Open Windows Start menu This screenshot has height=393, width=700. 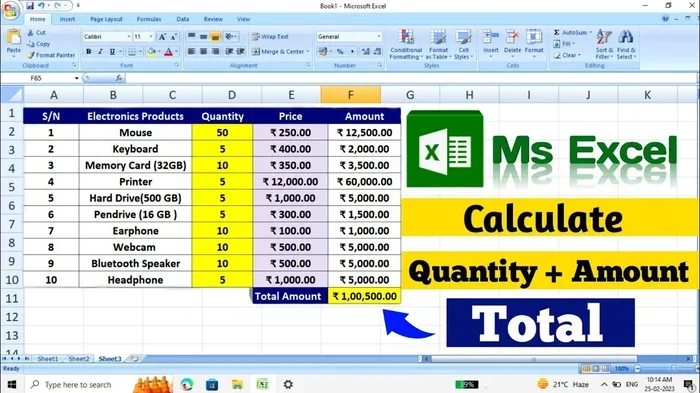click(x=12, y=385)
